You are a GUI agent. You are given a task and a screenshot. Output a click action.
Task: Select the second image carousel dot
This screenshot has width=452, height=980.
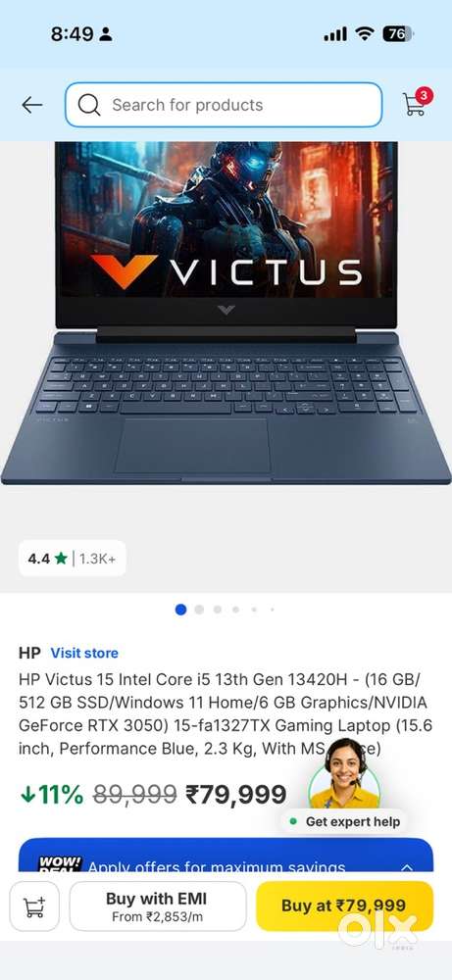199,610
